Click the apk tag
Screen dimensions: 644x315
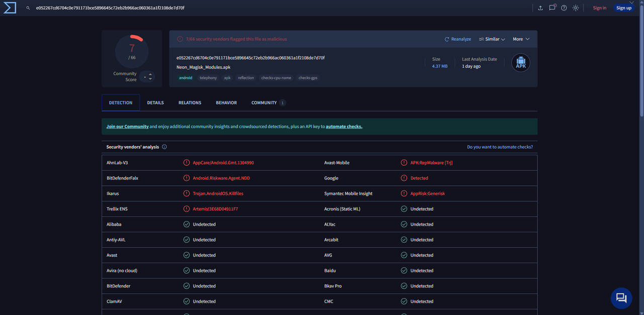(x=227, y=78)
